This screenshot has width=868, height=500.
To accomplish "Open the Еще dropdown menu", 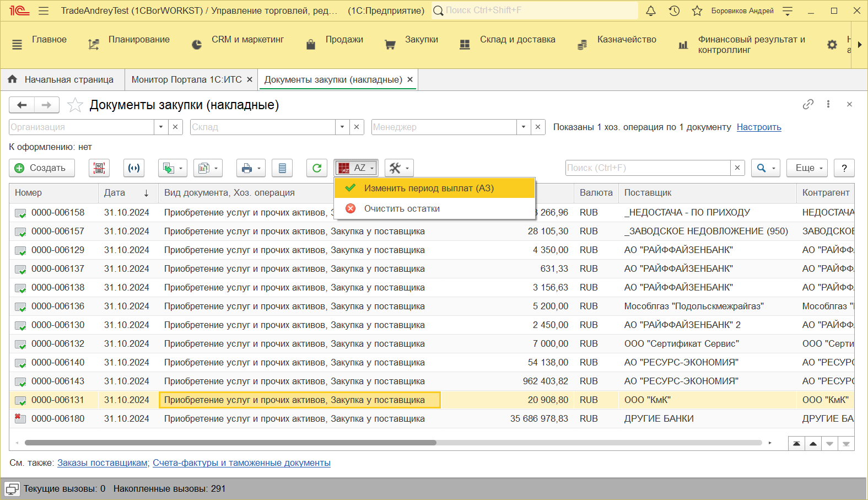I will [x=808, y=168].
